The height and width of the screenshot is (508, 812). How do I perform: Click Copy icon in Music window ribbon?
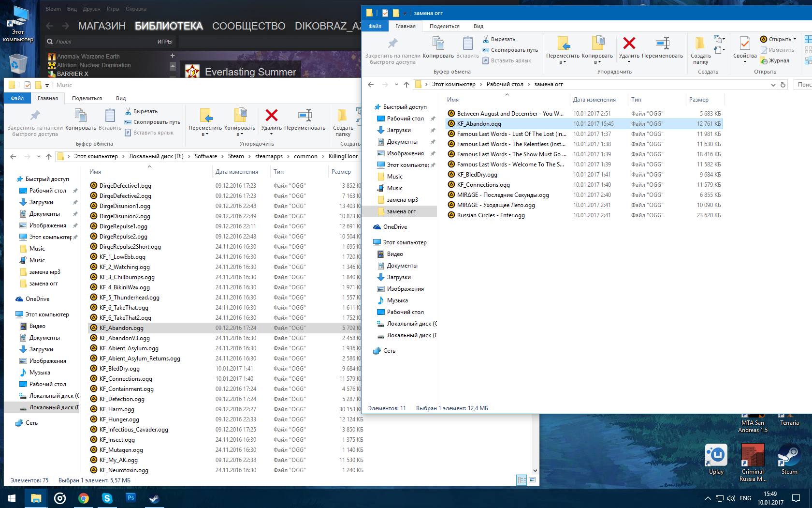pos(81,116)
